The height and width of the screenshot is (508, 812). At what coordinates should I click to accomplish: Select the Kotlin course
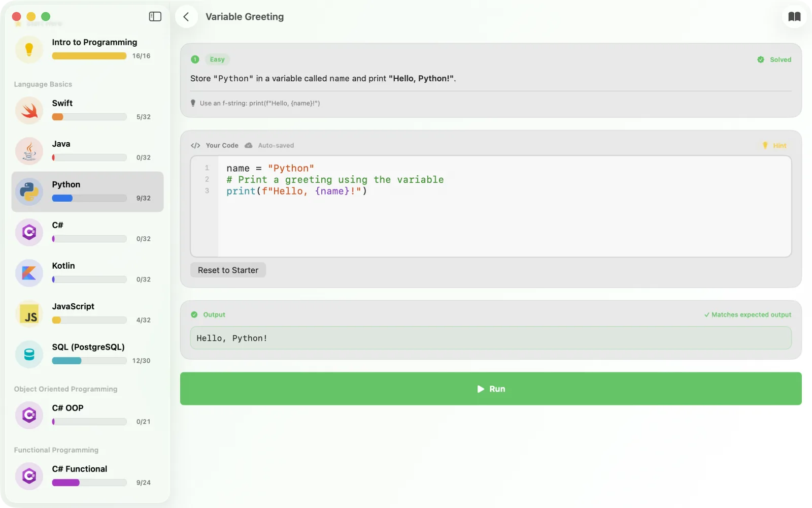87,273
